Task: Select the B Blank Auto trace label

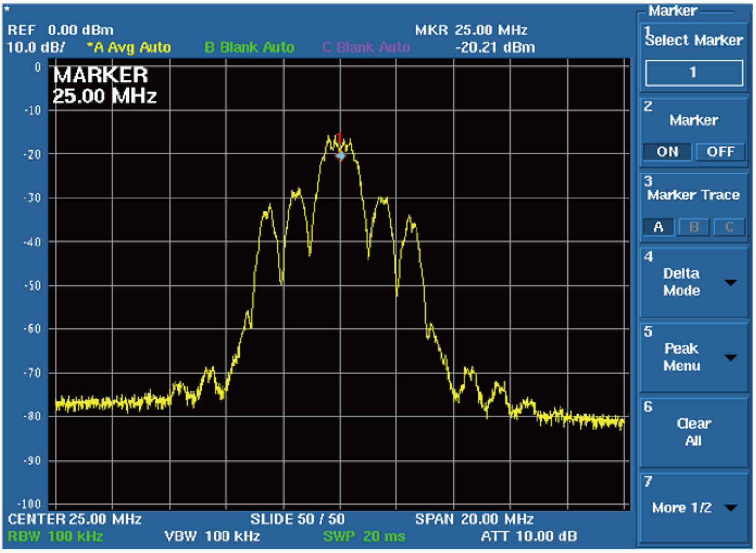Action: (x=249, y=48)
